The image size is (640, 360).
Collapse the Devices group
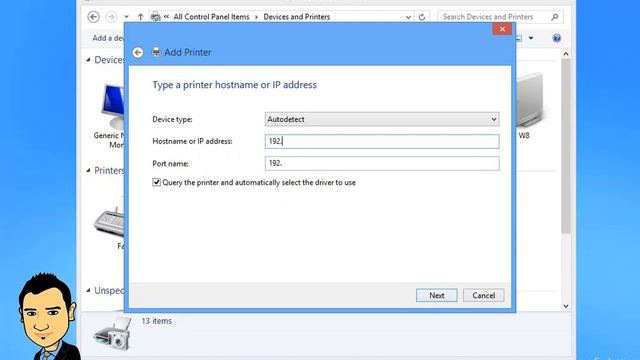pyautogui.click(x=89, y=60)
